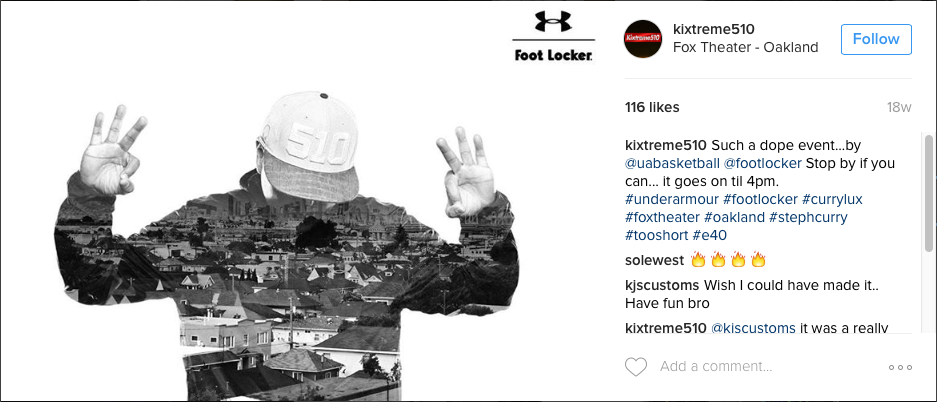Visit the solewest commenter profile
This screenshot has height=402, width=937.
tap(653, 260)
